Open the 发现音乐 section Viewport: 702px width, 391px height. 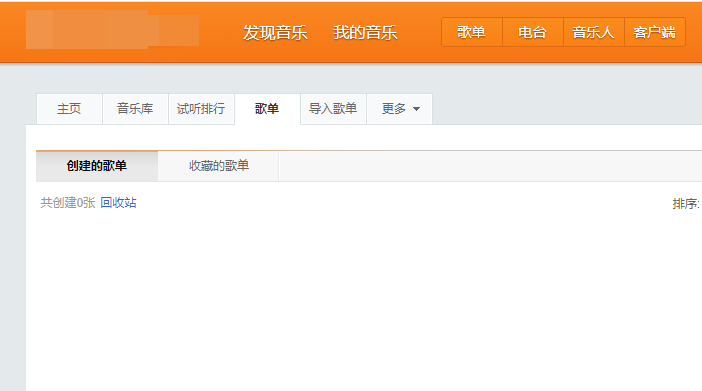click(275, 32)
